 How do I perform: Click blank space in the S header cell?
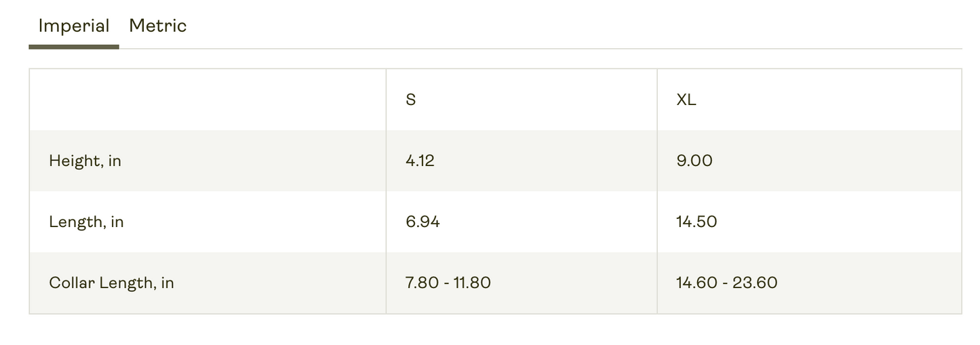coord(543,100)
